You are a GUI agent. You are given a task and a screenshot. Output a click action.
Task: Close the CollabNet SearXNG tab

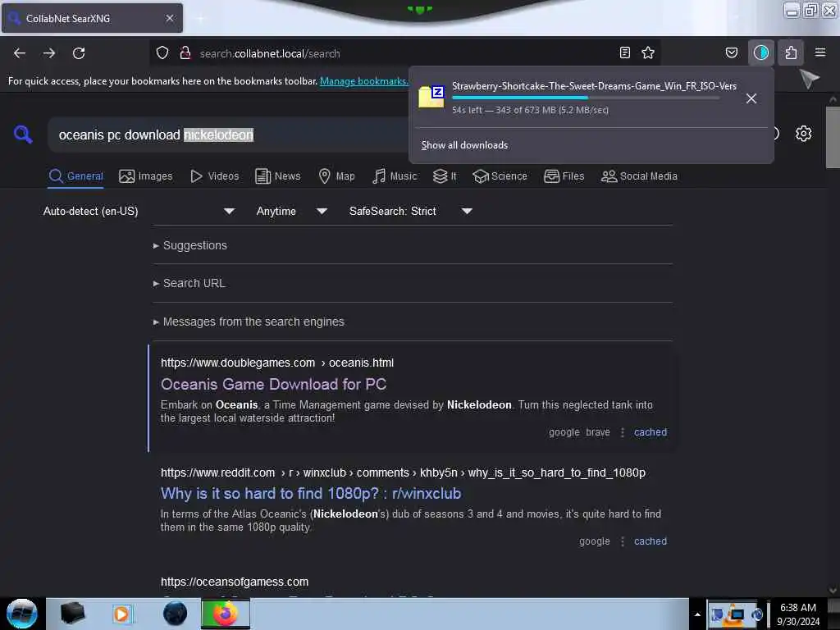[x=170, y=18]
